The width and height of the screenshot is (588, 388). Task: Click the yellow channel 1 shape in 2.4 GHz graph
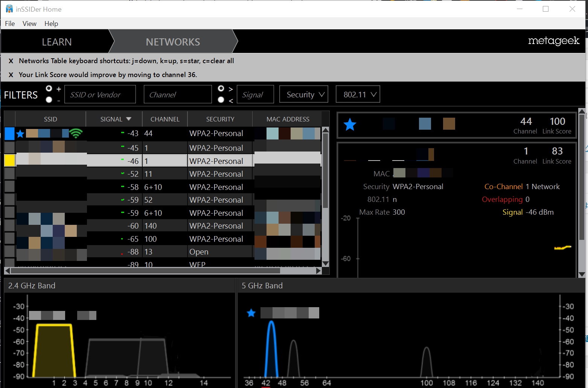tap(54, 350)
